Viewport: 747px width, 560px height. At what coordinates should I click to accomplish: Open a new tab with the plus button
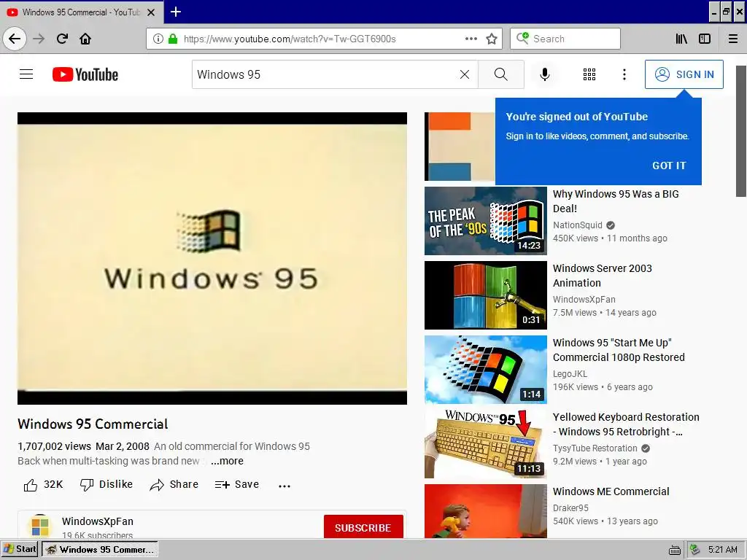pyautogui.click(x=175, y=12)
